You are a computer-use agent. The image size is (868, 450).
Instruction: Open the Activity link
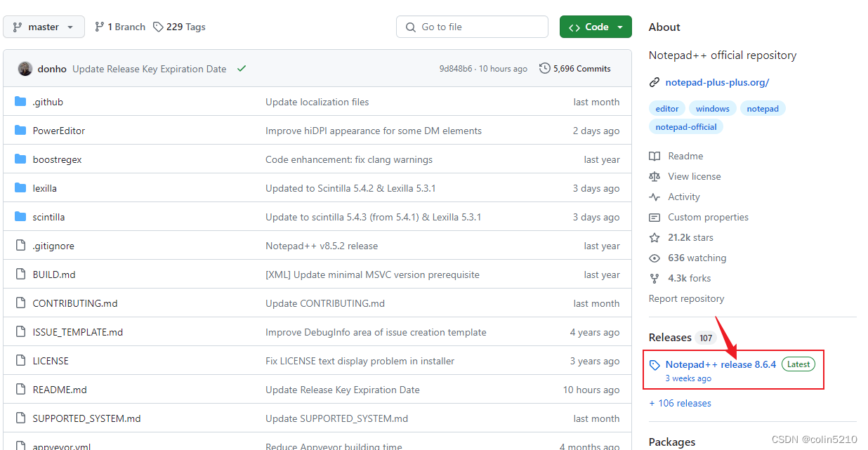tap(684, 197)
